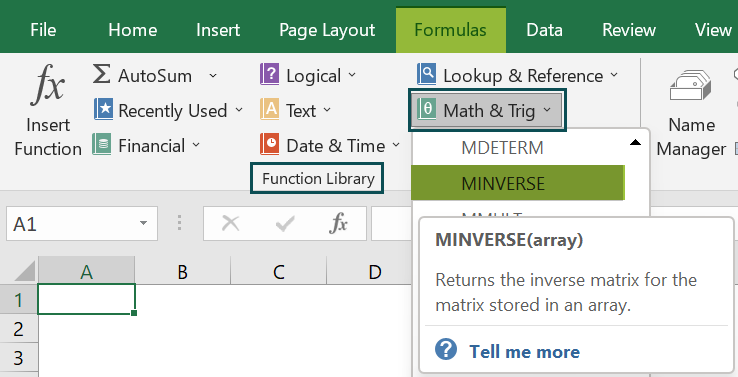This screenshot has height=377, width=738.
Task: Switch to the Home tab
Action: click(133, 30)
